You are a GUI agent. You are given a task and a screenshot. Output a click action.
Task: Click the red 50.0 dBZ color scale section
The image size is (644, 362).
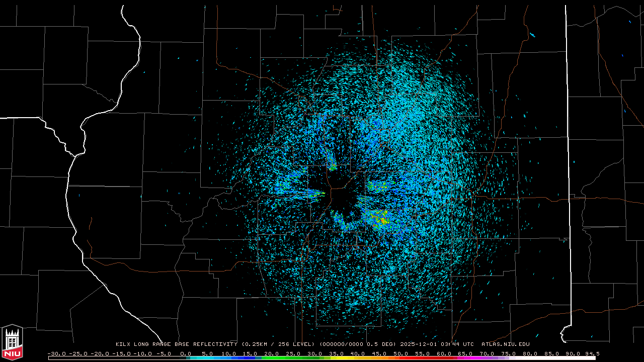click(401, 358)
